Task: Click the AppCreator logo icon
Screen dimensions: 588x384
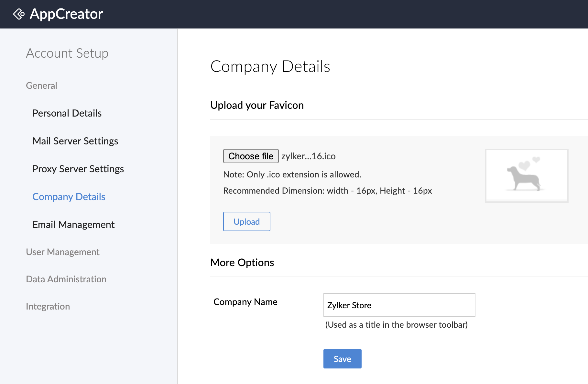Action: (19, 14)
